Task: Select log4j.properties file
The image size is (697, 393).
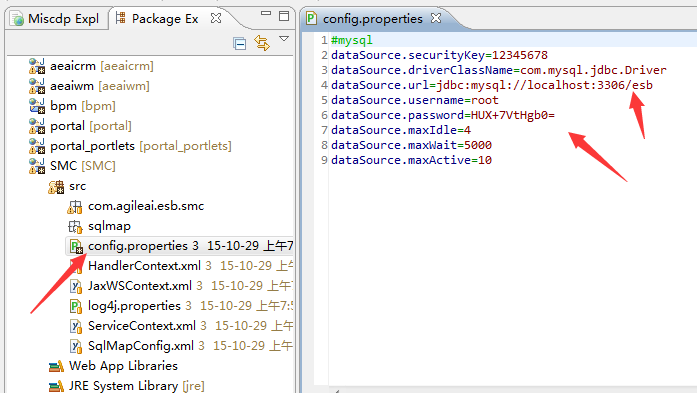Action: click(134, 306)
